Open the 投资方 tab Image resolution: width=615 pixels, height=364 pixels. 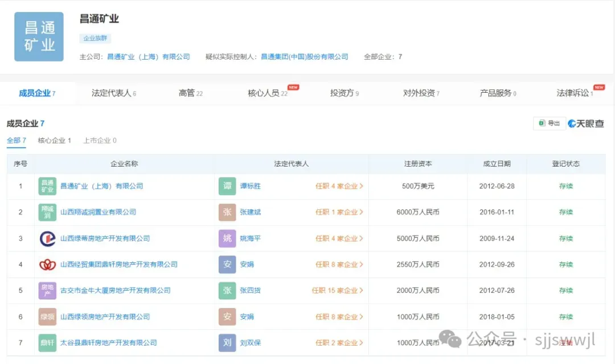345,93
